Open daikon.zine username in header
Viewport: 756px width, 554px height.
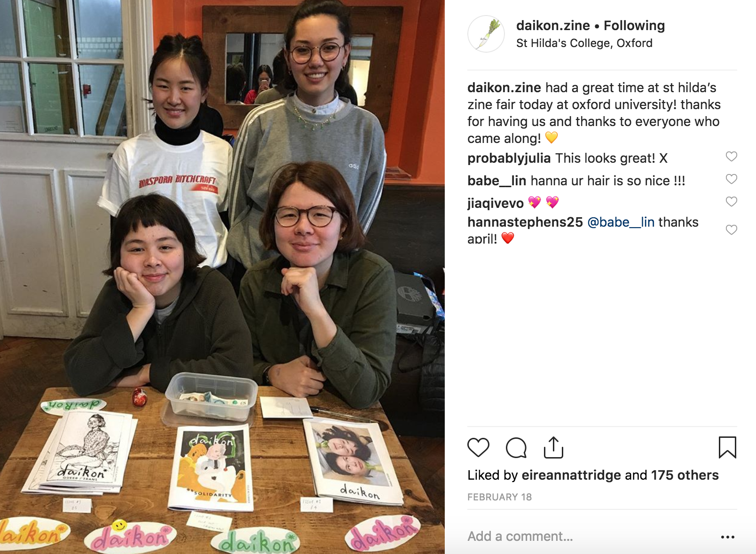click(x=553, y=25)
